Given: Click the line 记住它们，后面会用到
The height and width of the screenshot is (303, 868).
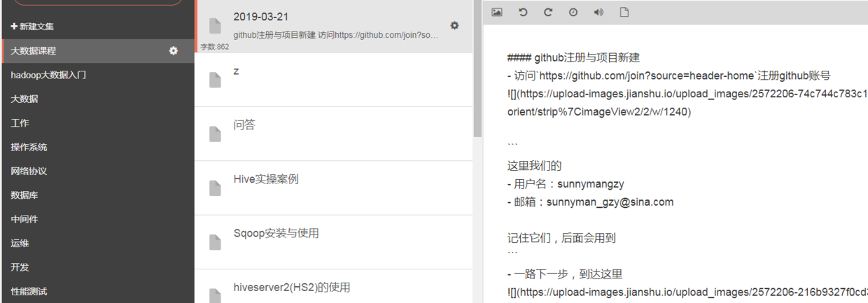Looking at the screenshot, I should pos(561,238).
